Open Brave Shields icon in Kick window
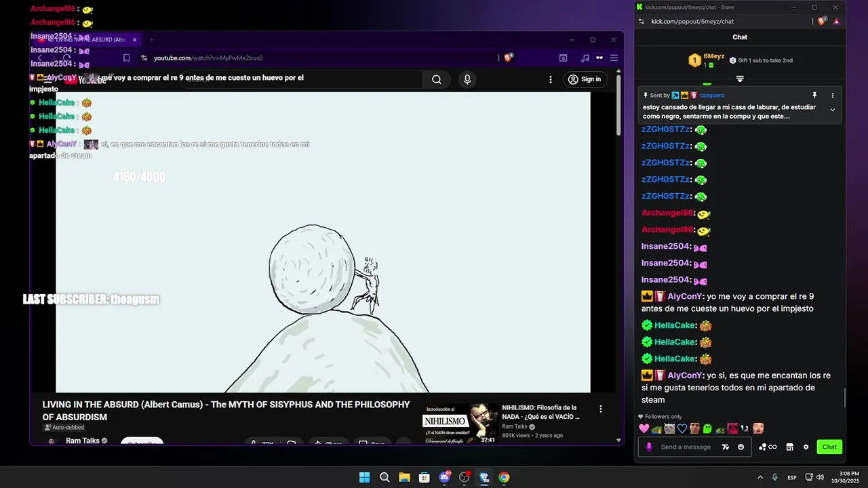The width and height of the screenshot is (868, 488). coord(823,21)
